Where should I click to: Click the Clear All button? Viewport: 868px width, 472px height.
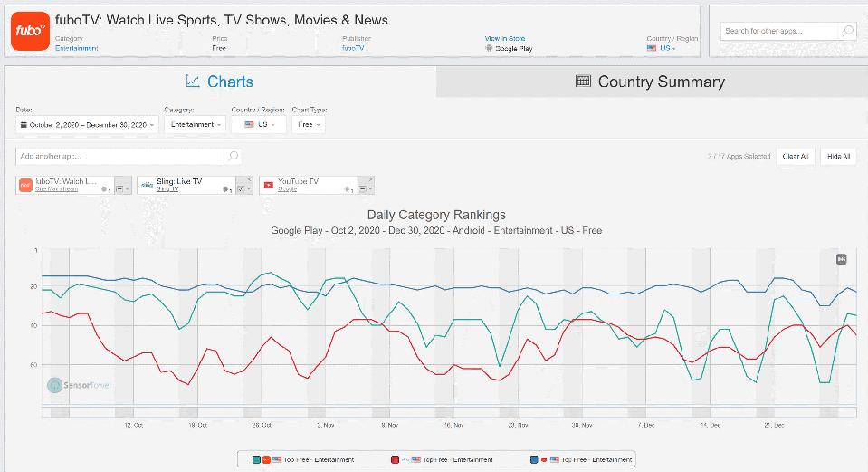795,156
